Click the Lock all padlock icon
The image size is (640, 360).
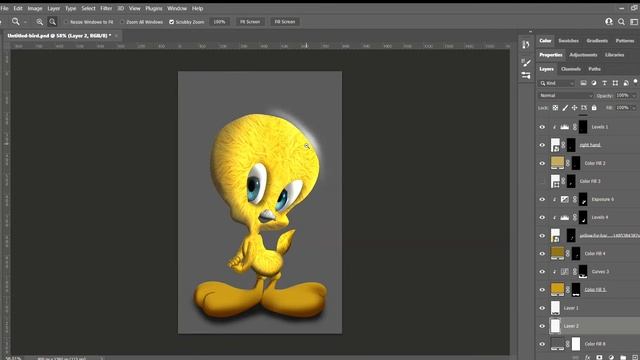point(594,108)
